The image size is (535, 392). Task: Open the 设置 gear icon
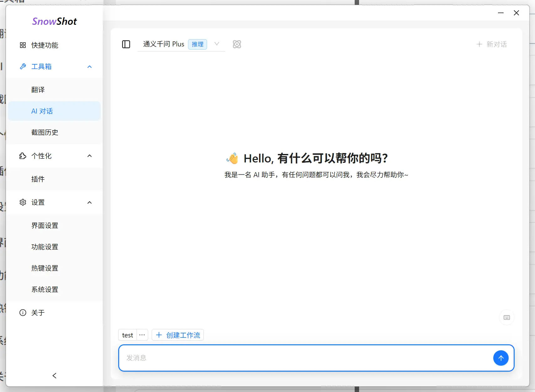pyautogui.click(x=22, y=202)
